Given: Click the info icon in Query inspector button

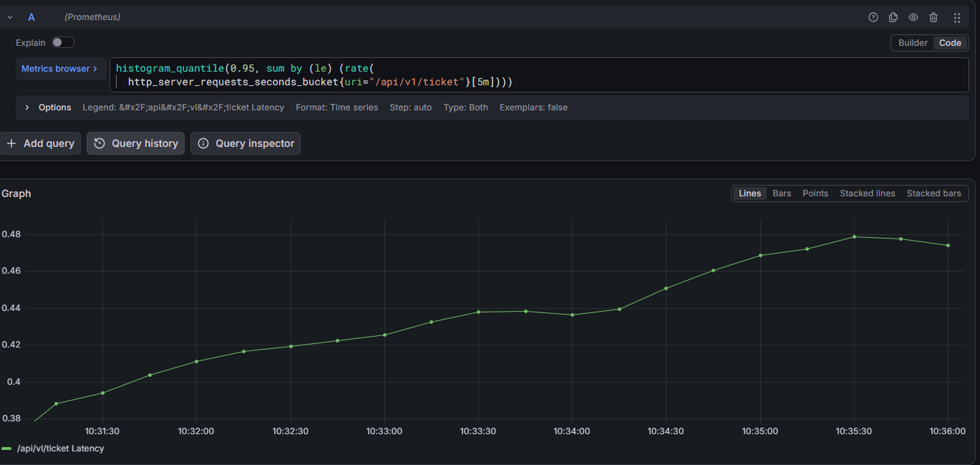Looking at the screenshot, I should (203, 143).
